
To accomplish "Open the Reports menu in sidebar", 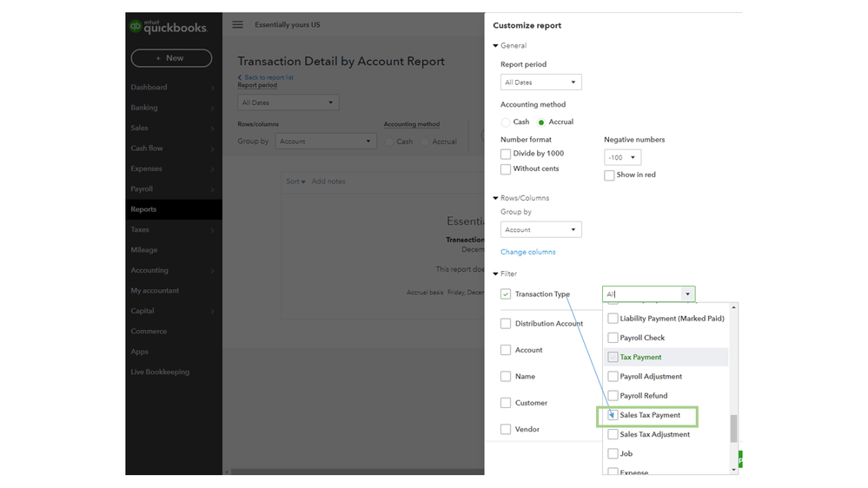I will [x=144, y=209].
